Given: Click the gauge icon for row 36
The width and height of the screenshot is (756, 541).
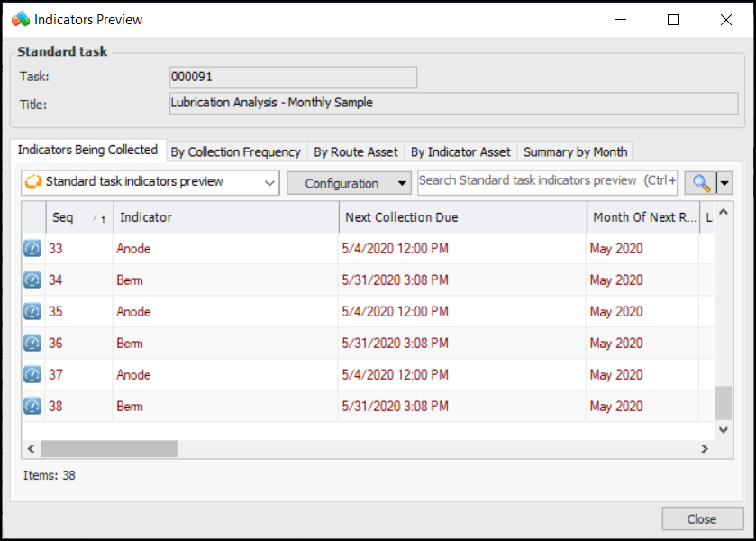Looking at the screenshot, I should click(32, 344).
